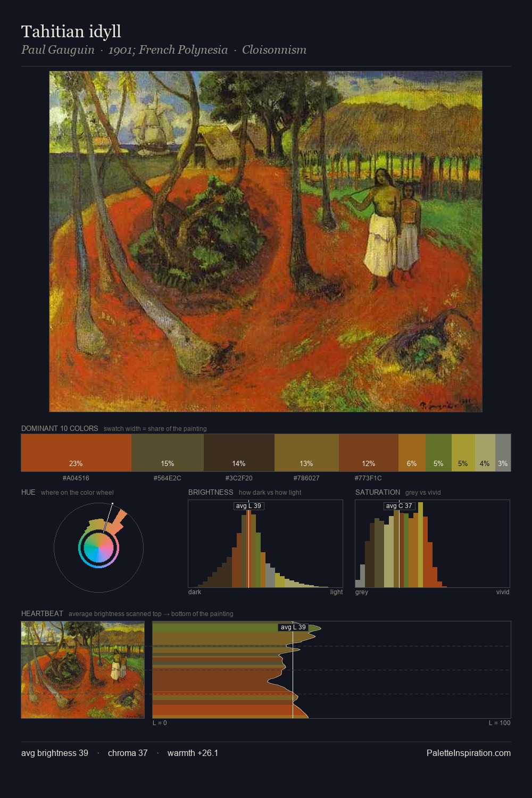This screenshot has width=532, height=798.
Task: Select the 13% ochre swatch
Action: coord(306,453)
